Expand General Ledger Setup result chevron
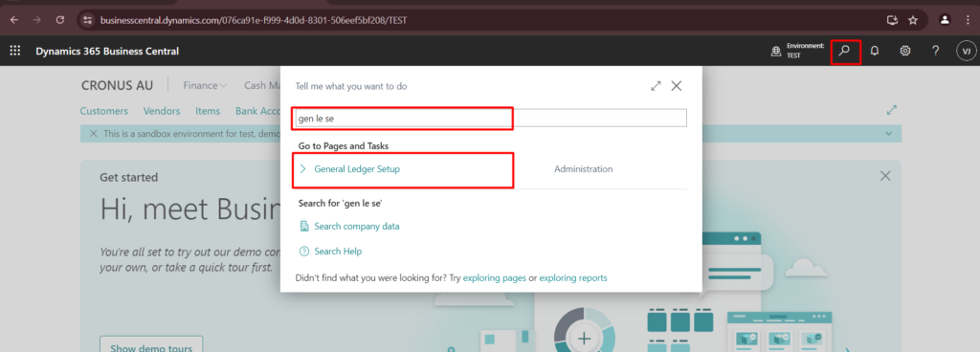 pos(303,169)
